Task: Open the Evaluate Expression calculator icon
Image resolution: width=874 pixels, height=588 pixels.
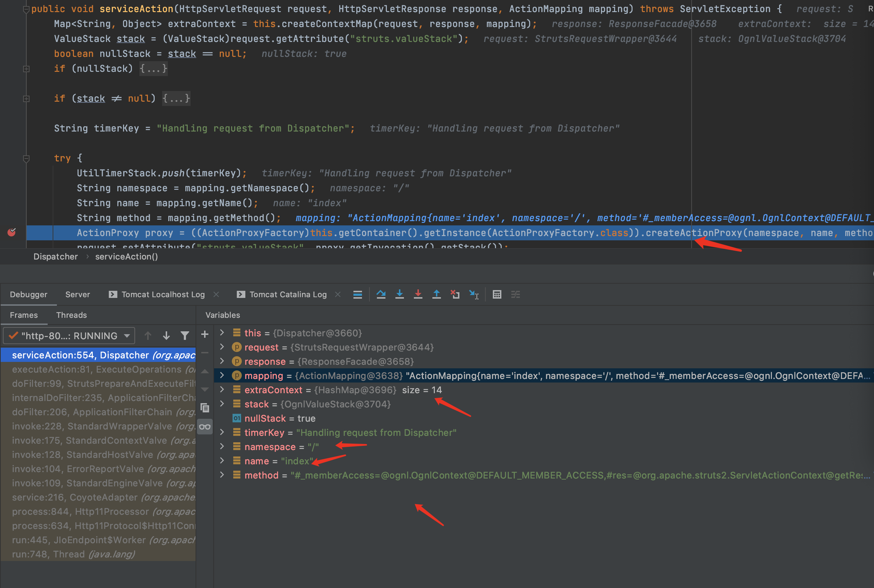Action: (497, 294)
